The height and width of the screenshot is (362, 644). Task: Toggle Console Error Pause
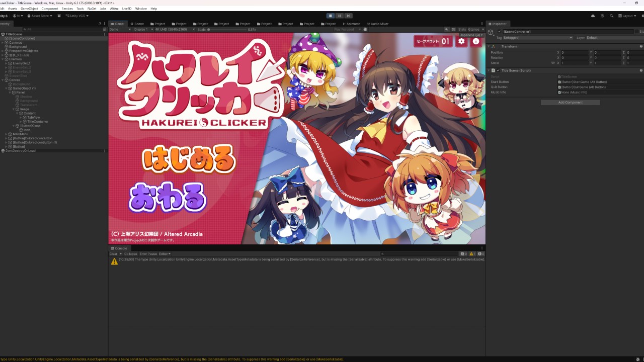click(148, 254)
